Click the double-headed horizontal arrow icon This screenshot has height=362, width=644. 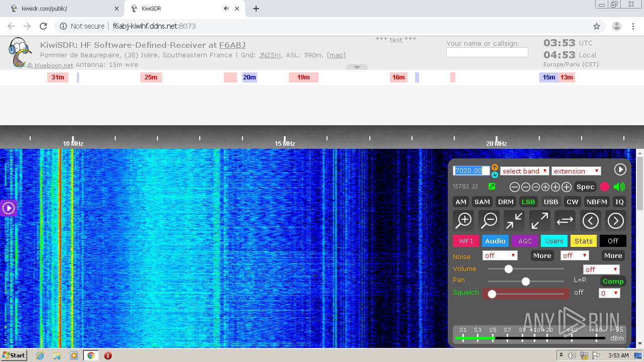[x=565, y=220]
